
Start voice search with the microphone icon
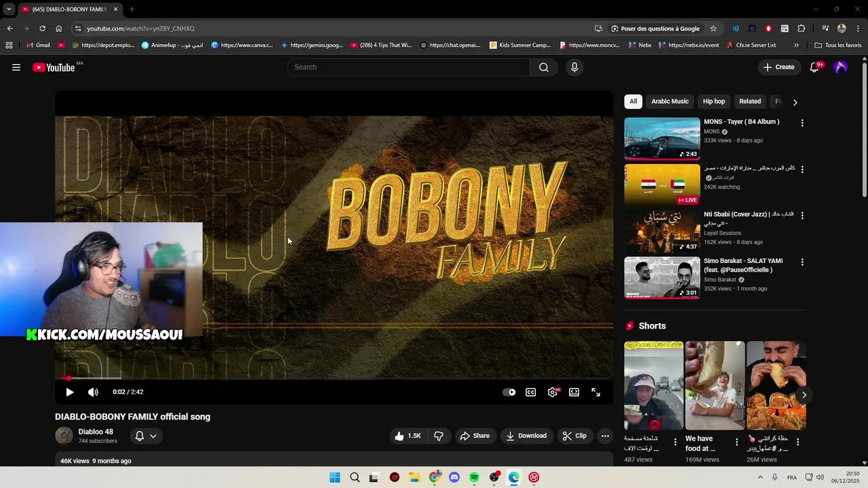point(574,67)
